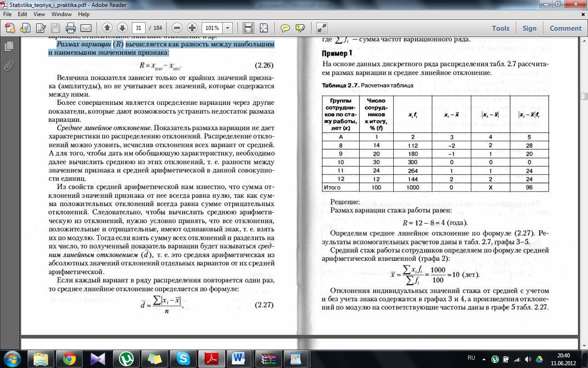Click the Sign or edit document icon
This screenshot has width=588, height=368.
(40, 28)
